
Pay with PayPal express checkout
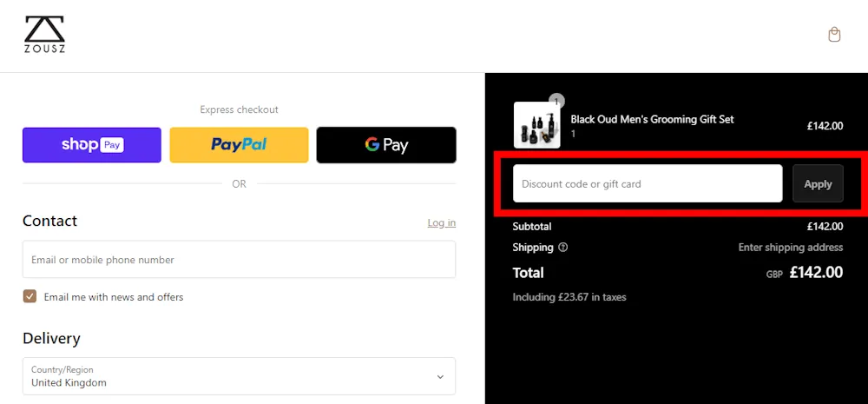tap(240, 145)
